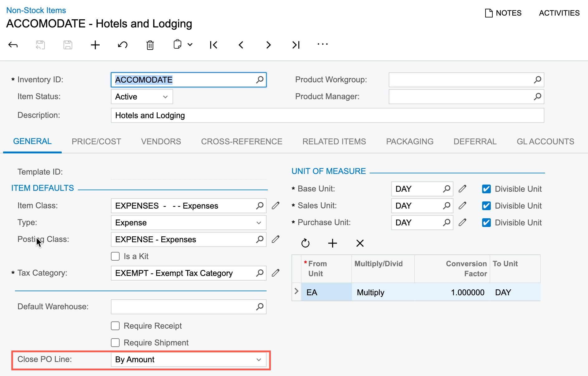The width and height of the screenshot is (588, 376).
Task: Uncheck Divisible Unit for Base Unit
Action: (486, 189)
